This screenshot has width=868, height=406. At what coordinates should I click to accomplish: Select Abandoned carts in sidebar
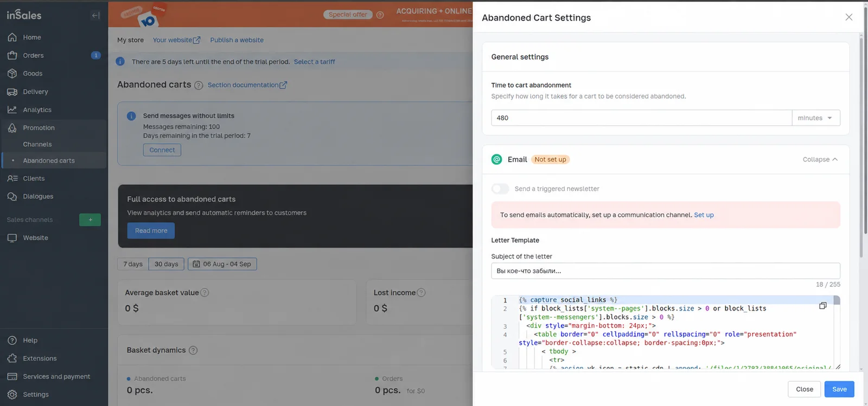tap(54, 160)
